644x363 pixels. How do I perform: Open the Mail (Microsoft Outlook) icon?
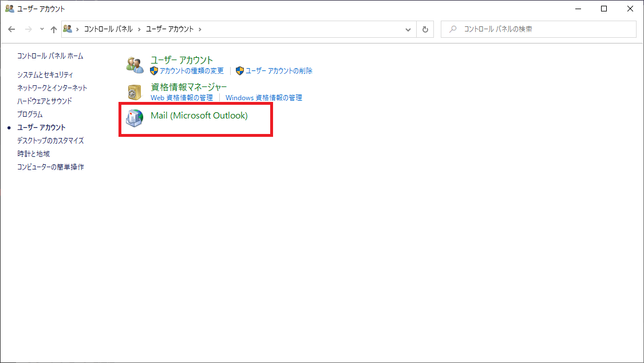(x=135, y=118)
